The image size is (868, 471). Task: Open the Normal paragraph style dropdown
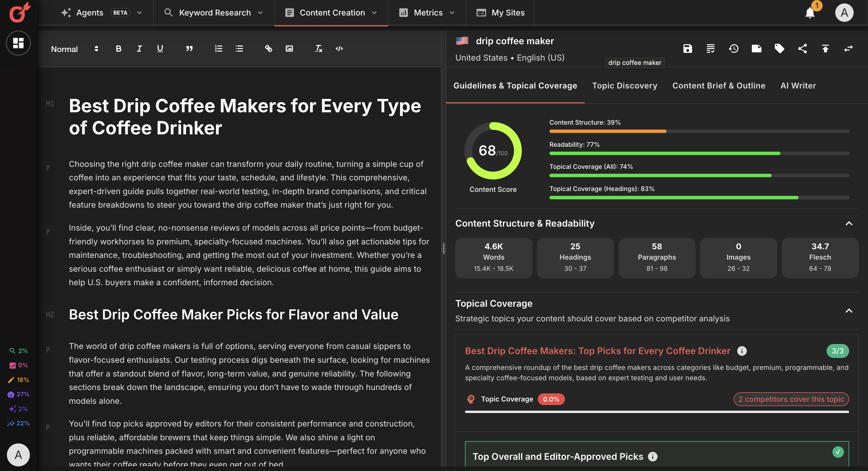coord(75,49)
